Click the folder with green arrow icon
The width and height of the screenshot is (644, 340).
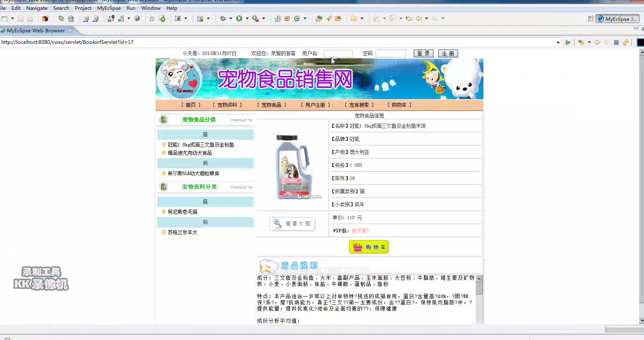point(162,18)
